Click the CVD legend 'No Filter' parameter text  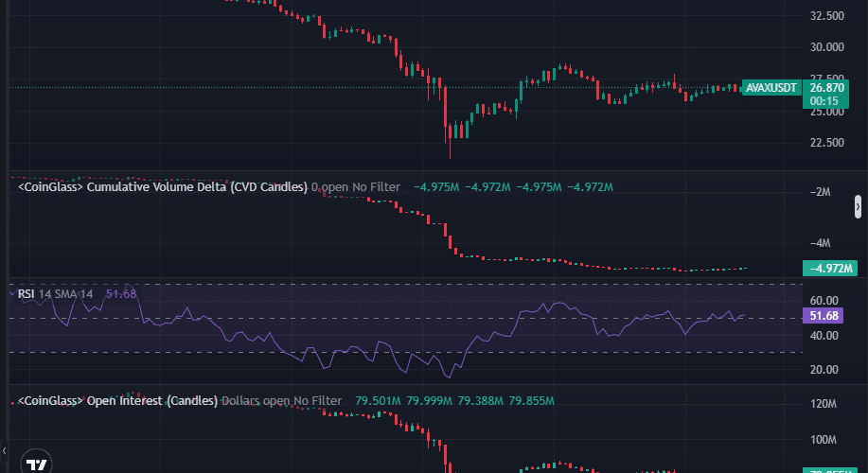click(376, 187)
